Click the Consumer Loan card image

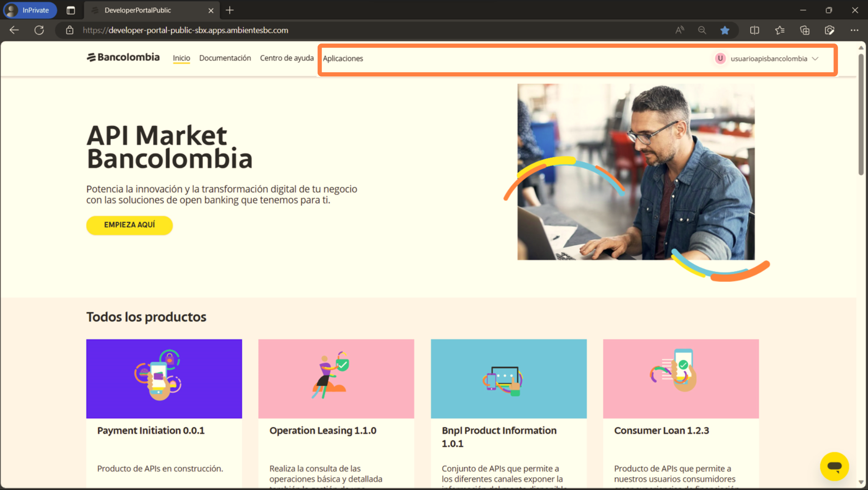(681, 379)
